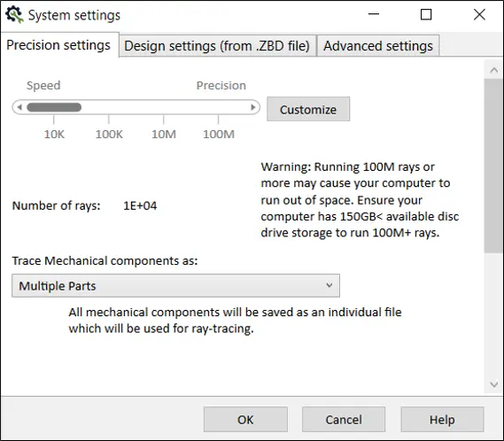Expand the Trace Mechanical components combo box
This screenshot has height=441, width=504.
pyautogui.click(x=175, y=286)
